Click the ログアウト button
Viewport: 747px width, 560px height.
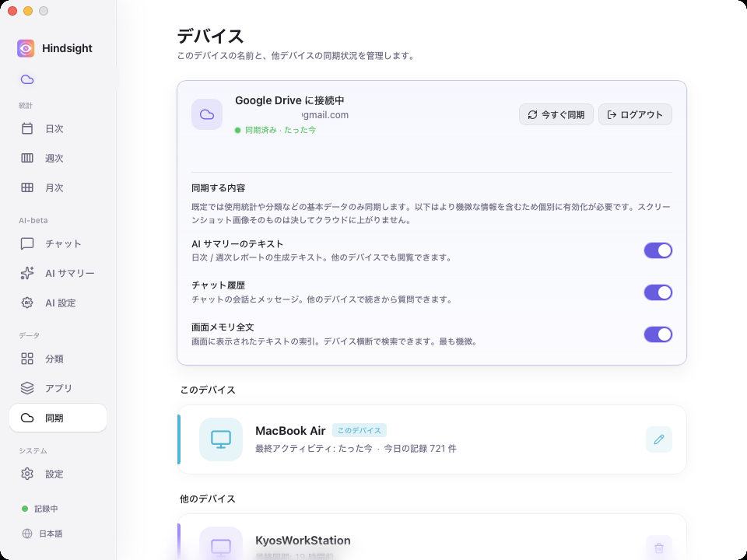635,115
